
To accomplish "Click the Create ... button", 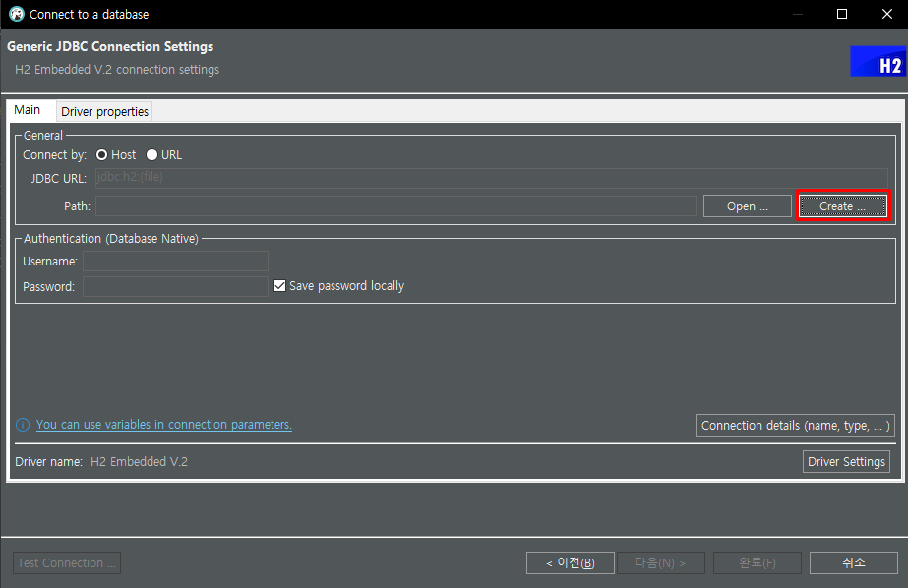I will pyautogui.click(x=842, y=206).
